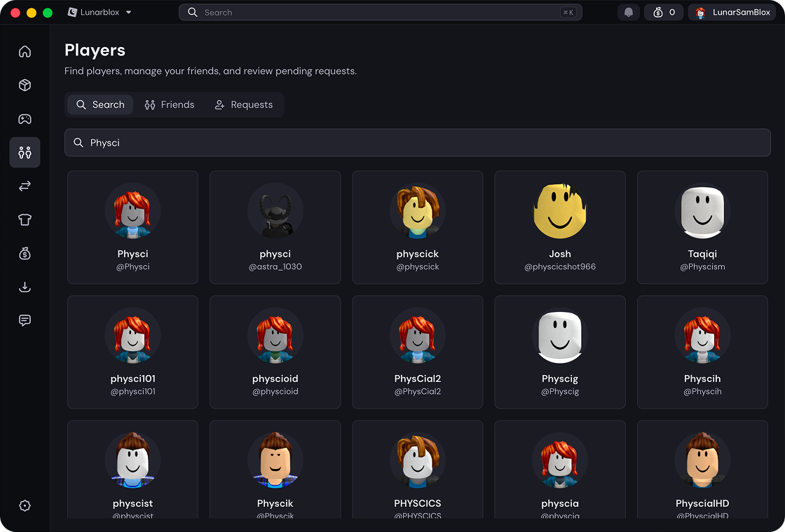785x532 pixels.
Task: Open the chat message icon in sidebar
Action: [x=25, y=320]
